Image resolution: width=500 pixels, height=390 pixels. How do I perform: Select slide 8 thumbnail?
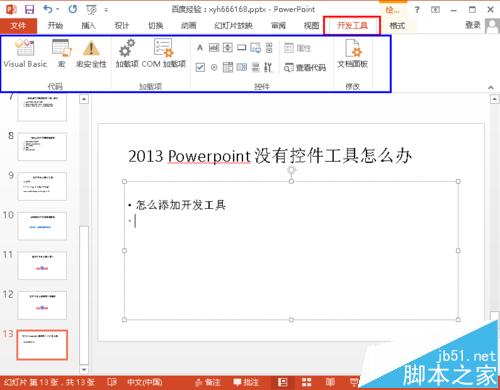[42, 147]
